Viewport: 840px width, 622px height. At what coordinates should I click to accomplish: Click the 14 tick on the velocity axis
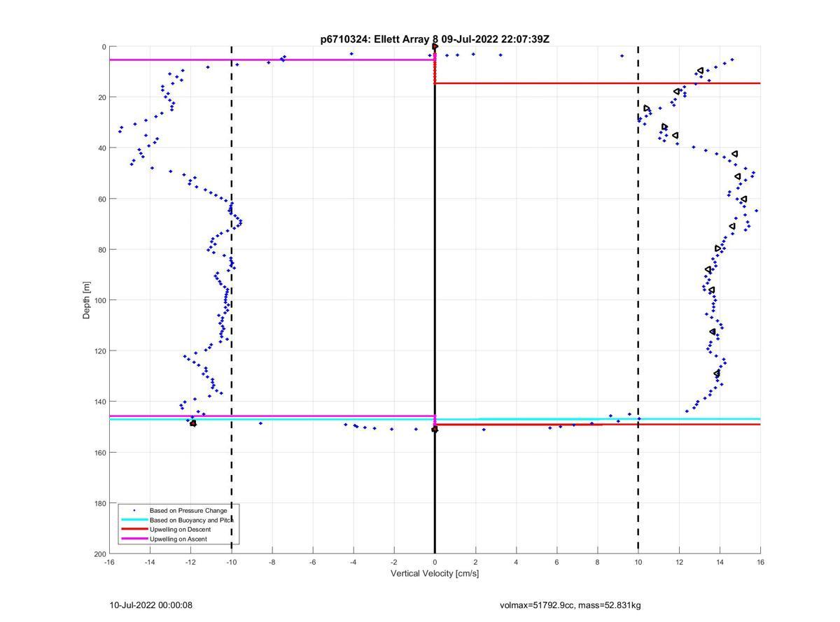click(x=720, y=562)
